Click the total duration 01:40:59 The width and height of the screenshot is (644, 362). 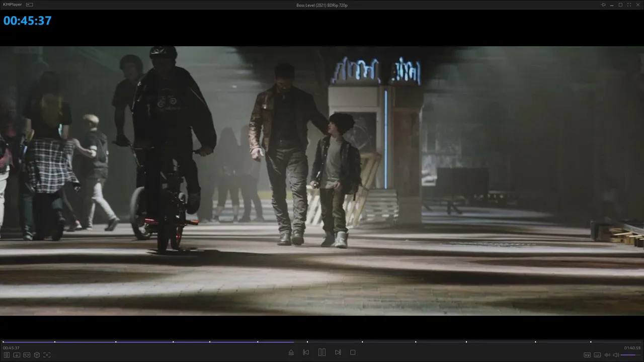[632, 348]
